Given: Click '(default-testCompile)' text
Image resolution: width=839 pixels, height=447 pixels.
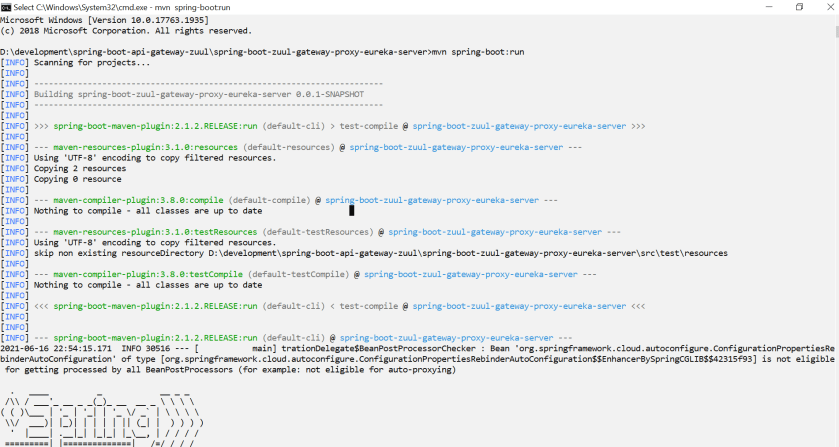Looking at the screenshot, I should [x=298, y=275].
